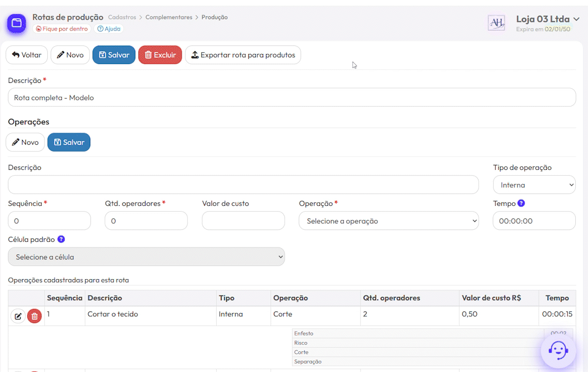The image size is (588, 372).
Task: Open the chat support assistant bubble
Action: pyautogui.click(x=558, y=350)
